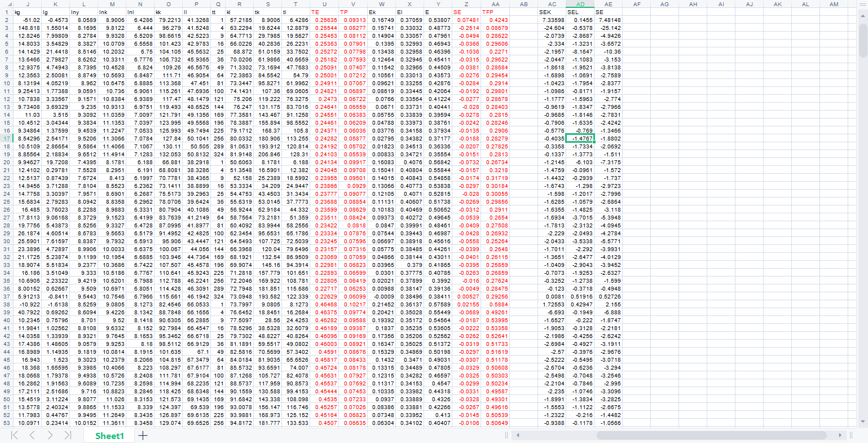Image resolution: width=868 pixels, height=443 pixels.
Task: Select row 25 header
Action: [x=6, y=201]
